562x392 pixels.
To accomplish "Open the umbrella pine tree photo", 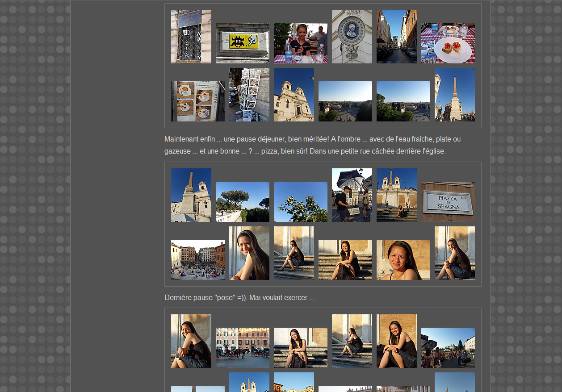I will click(242, 202).
